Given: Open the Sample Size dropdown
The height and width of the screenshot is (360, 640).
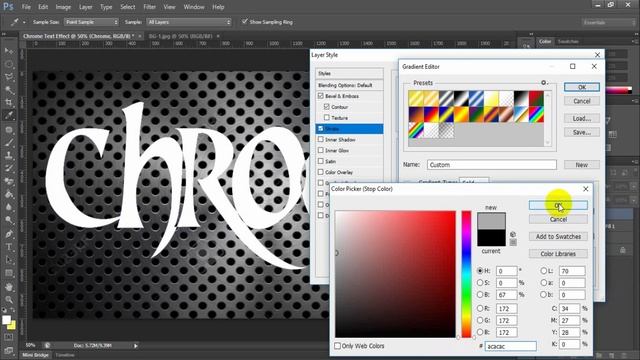Looking at the screenshot, I should click(91, 22).
